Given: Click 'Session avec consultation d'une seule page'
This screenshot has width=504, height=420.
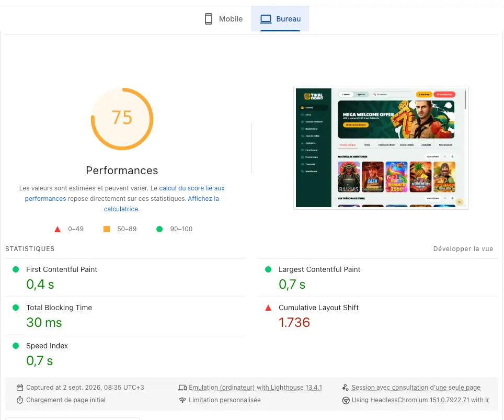Looking at the screenshot, I should pos(416,388).
